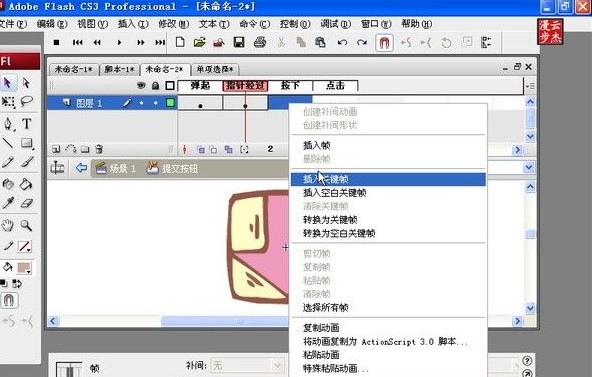592x377 pixels.
Task: Click the Save floppy disk icon
Action: point(239,42)
